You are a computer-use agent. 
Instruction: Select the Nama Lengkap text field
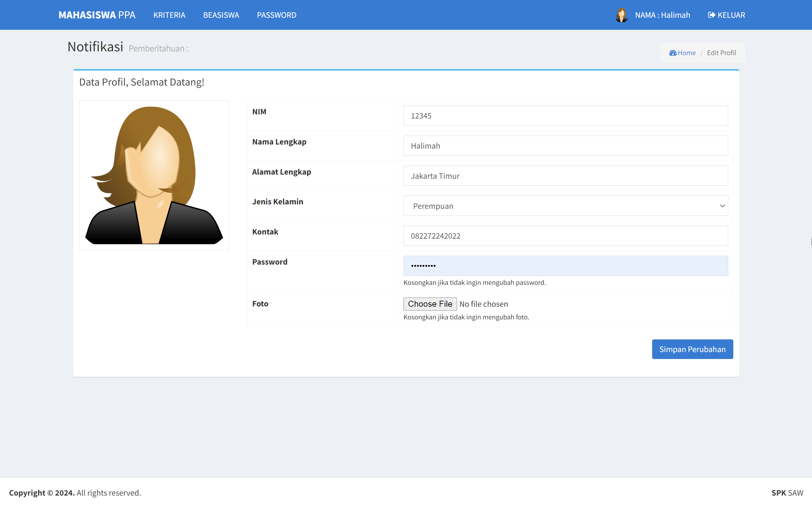tap(565, 145)
